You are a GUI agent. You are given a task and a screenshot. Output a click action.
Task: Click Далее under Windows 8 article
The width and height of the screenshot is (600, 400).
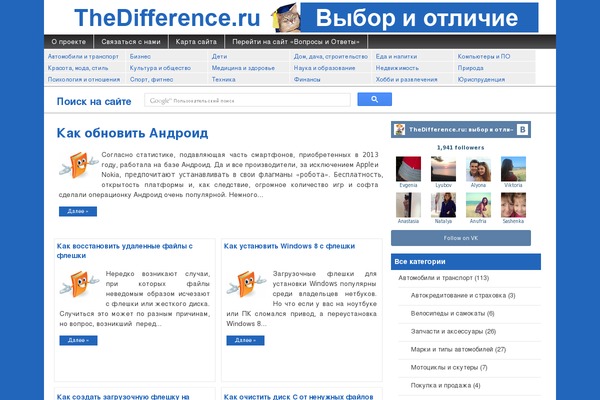[x=245, y=340]
